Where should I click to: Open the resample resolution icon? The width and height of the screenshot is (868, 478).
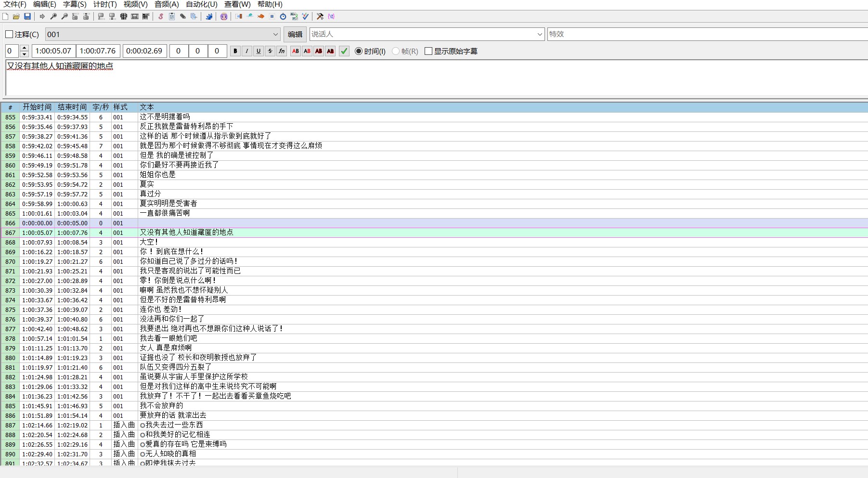point(272,16)
